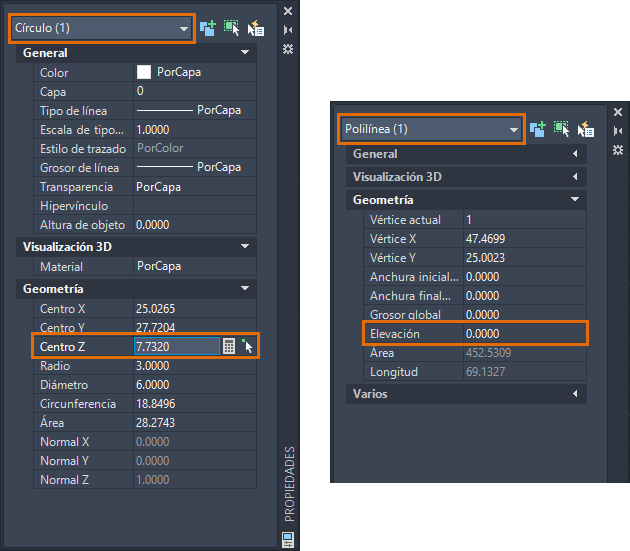Screen dimensions: 630x551
Task: Click the Normal X value row
Action: point(195,441)
